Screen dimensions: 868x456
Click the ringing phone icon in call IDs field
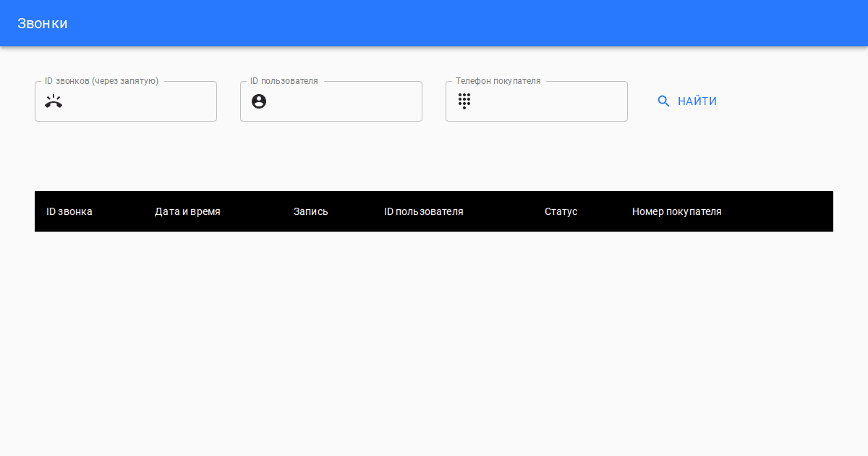coord(54,101)
